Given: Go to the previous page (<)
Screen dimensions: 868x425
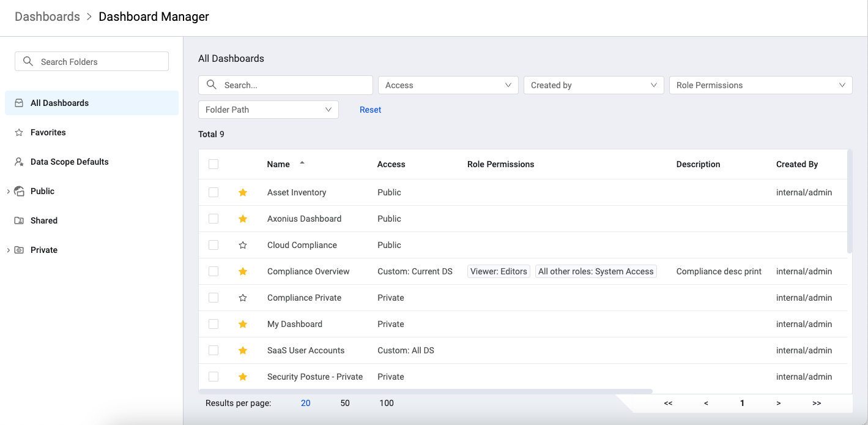Looking at the screenshot, I should pos(706,403).
